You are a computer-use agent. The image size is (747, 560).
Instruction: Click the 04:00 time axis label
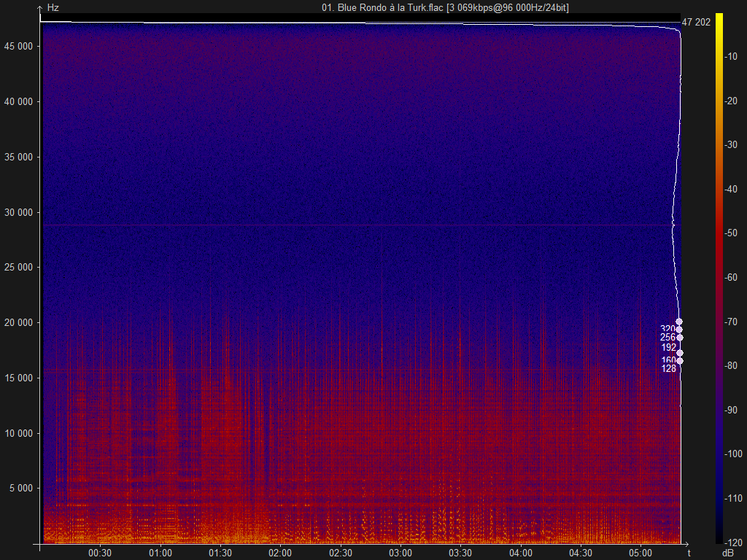pyautogui.click(x=520, y=553)
